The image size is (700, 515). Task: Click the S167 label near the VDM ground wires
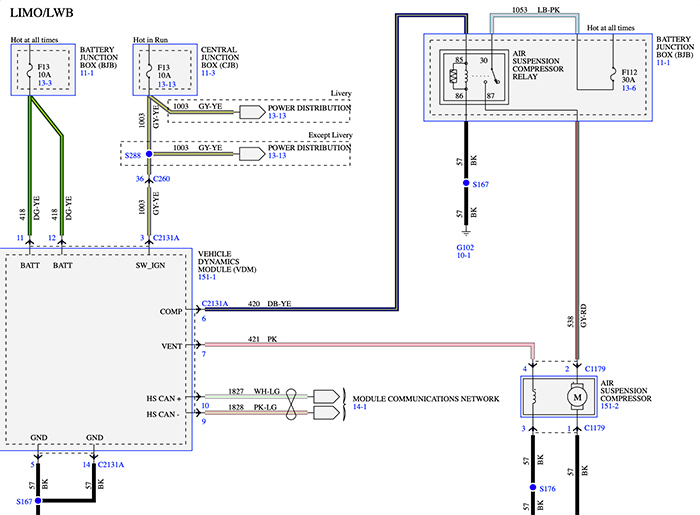point(24,502)
